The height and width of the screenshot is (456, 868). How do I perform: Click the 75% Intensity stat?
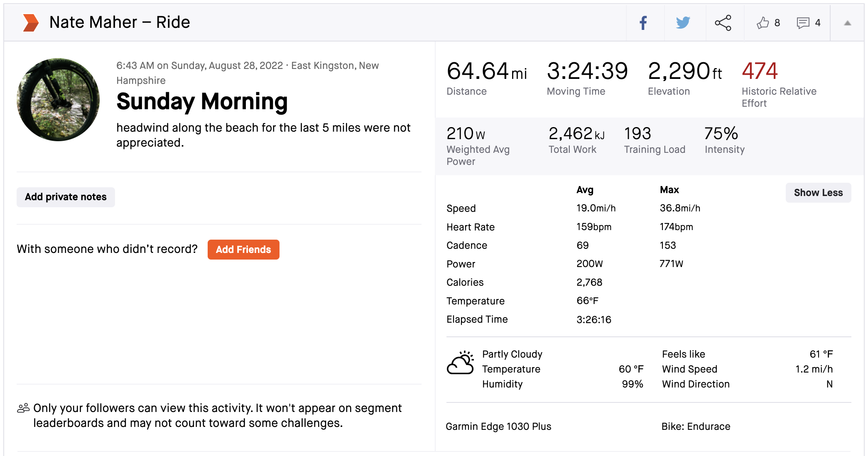[x=721, y=134]
